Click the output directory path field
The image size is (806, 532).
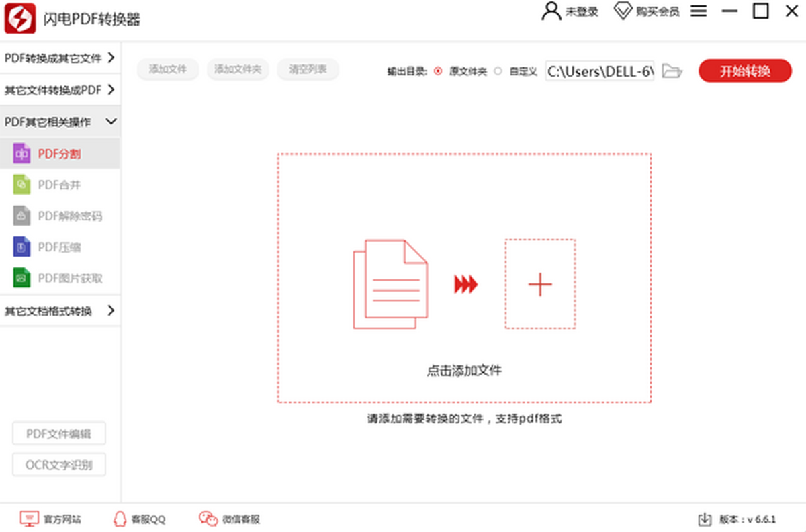pyautogui.click(x=599, y=71)
